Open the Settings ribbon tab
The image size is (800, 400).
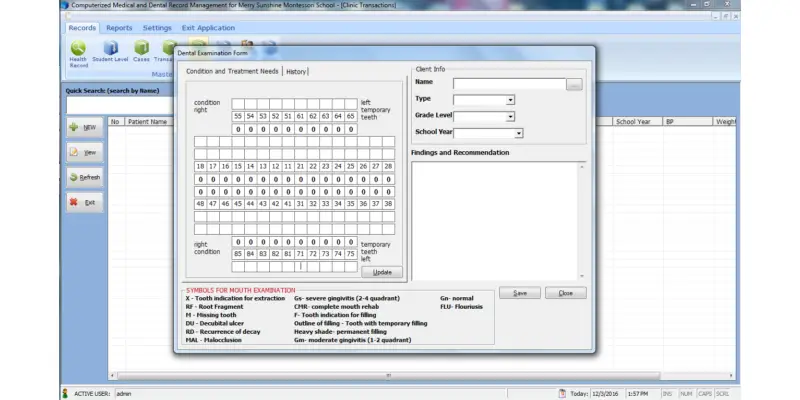tap(157, 28)
